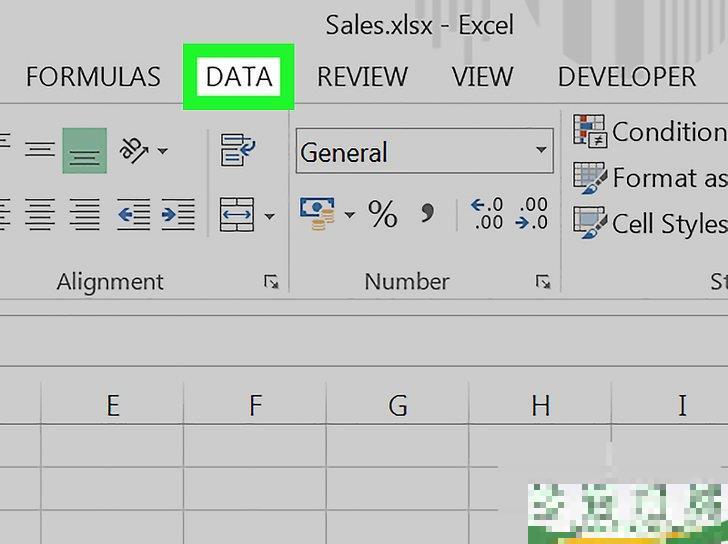Click the Increase Decimal icon

[487, 214]
